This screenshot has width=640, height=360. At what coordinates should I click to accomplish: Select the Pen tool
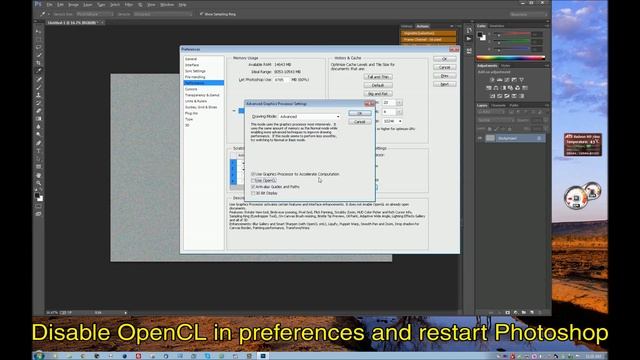[x=38, y=143]
